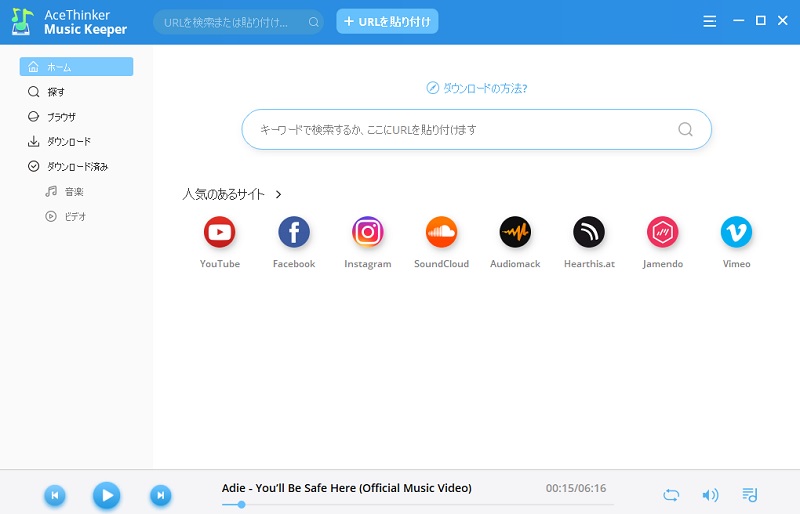
Task: Click the song title Adie - You'll Be Safe Here
Action: pos(346,488)
